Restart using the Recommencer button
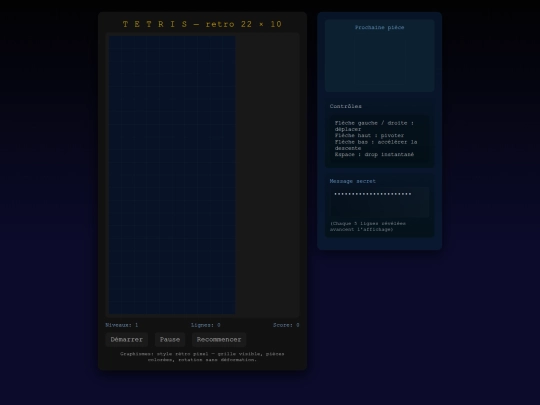The height and width of the screenshot is (405, 540). pos(219,340)
